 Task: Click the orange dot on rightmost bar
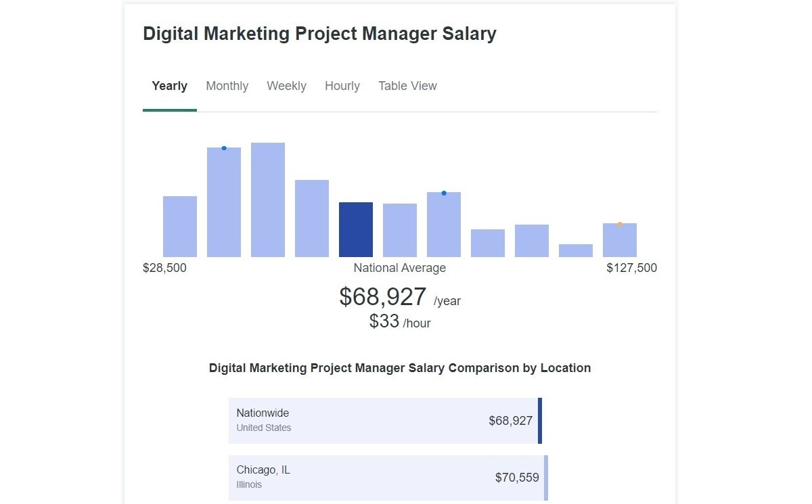click(x=619, y=224)
